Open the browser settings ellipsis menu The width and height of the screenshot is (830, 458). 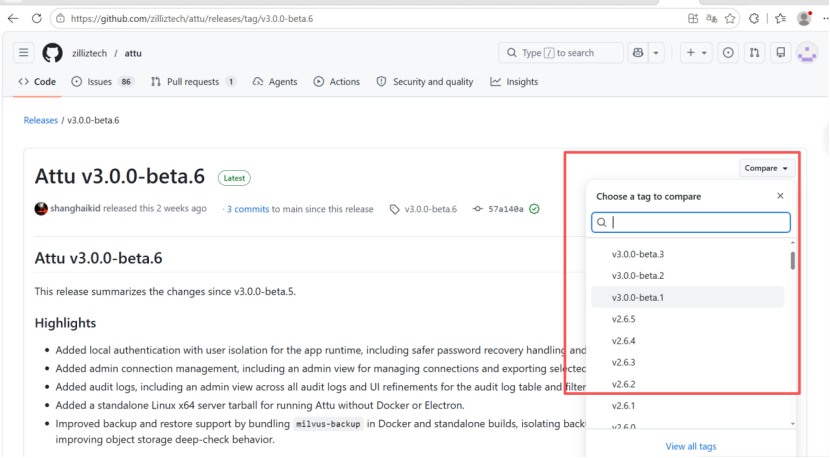(825, 19)
